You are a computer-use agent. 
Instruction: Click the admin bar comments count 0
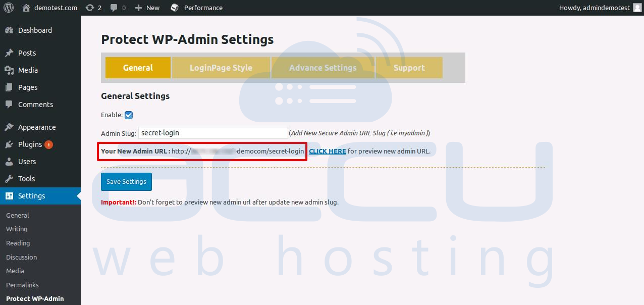point(124,8)
